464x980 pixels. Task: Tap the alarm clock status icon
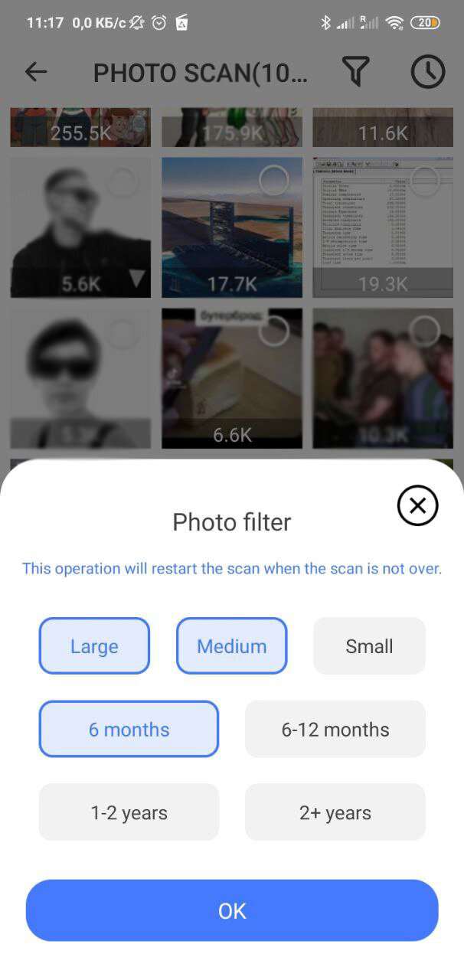pyautogui.click(x=159, y=23)
